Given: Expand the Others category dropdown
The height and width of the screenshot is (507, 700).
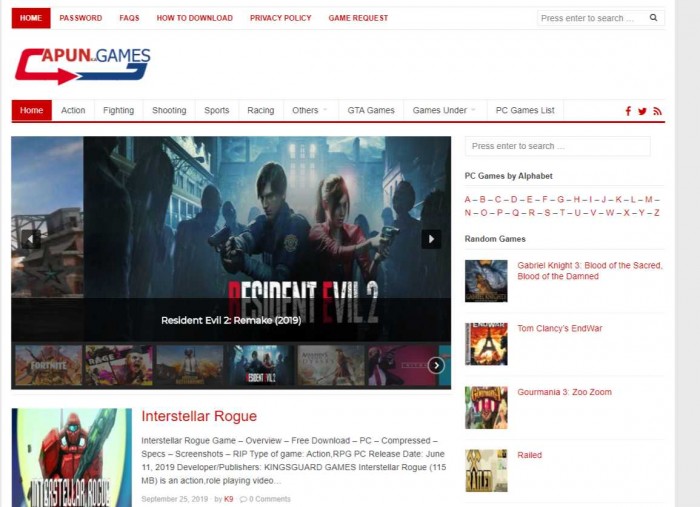Looking at the screenshot, I should coord(310,110).
